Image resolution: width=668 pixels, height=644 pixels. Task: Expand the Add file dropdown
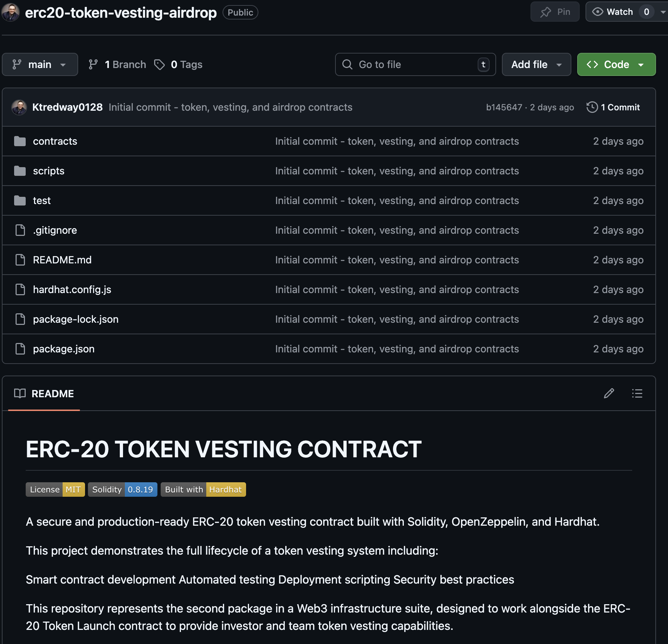(536, 64)
